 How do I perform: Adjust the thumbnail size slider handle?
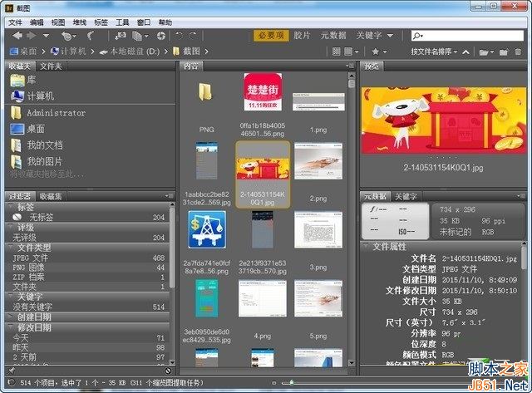pos(292,383)
